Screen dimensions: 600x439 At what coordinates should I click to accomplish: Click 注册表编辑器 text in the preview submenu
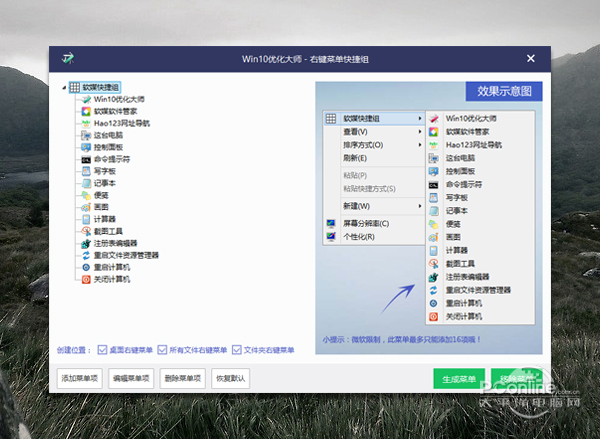click(467, 277)
